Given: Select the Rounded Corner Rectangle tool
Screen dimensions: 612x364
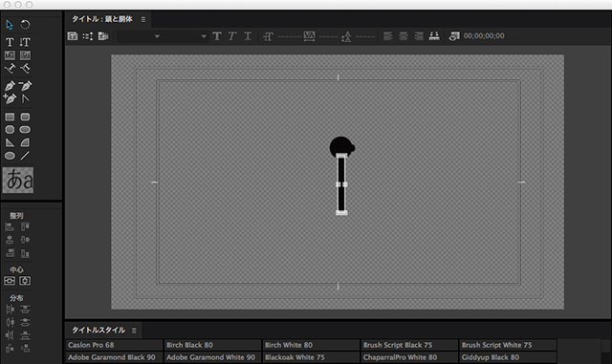Looking at the screenshot, I should [x=25, y=117].
